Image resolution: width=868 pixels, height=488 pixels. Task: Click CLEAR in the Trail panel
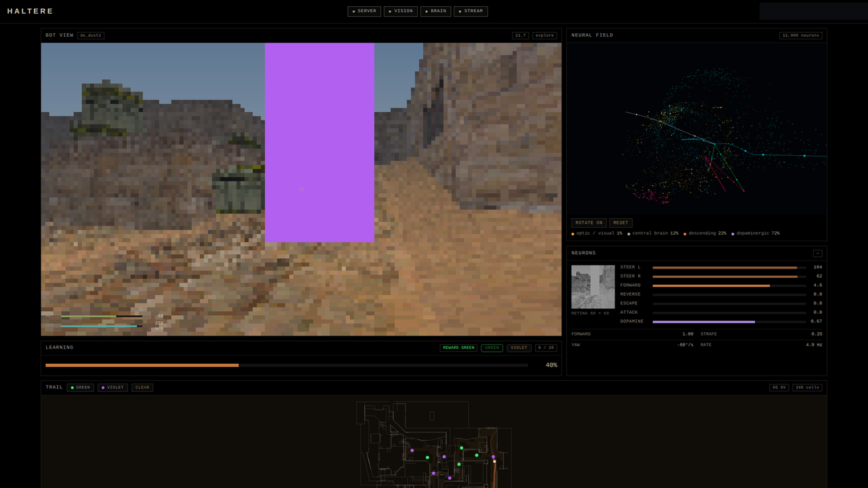[x=142, y=388]
